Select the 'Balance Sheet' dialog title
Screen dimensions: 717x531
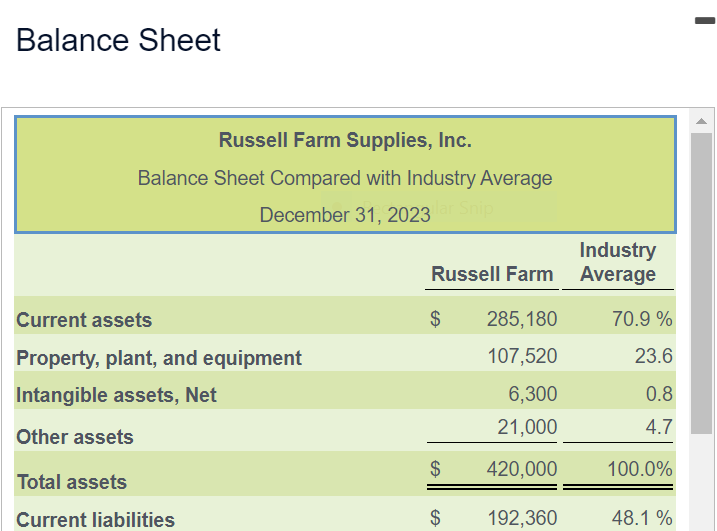click(x=118, y=40)
